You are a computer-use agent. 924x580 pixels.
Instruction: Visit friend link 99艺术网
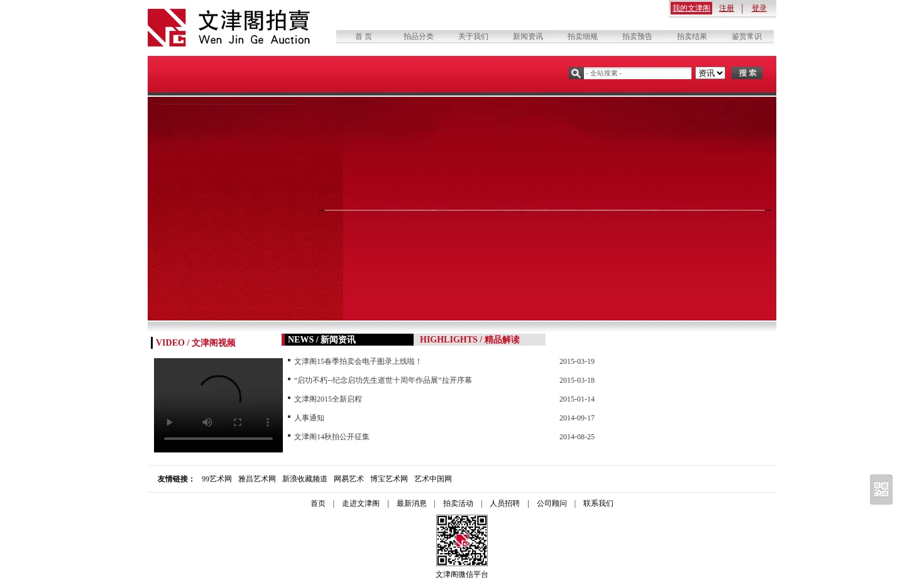coord(217,479)
